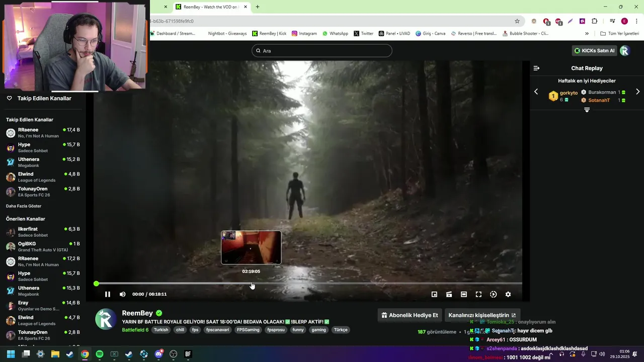Screen dimensions: 644x362
Task: Open a new browser tab
Action: click(258, 7)
